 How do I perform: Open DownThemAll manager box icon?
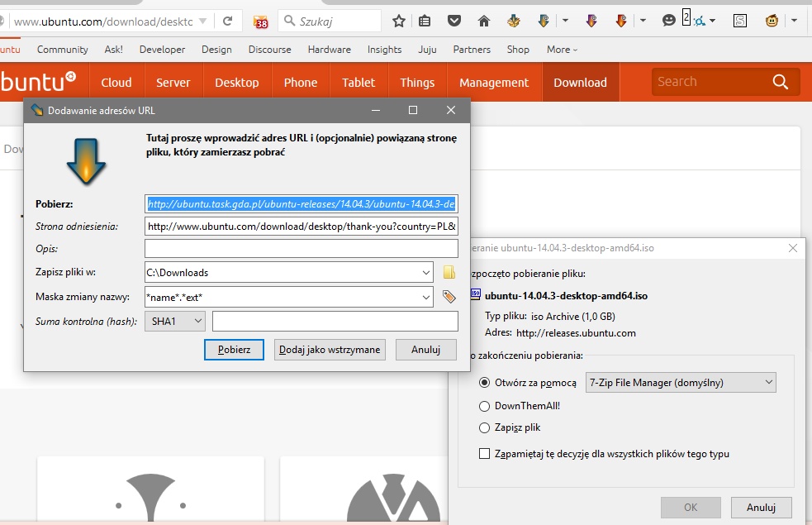(x=514, y=21)
